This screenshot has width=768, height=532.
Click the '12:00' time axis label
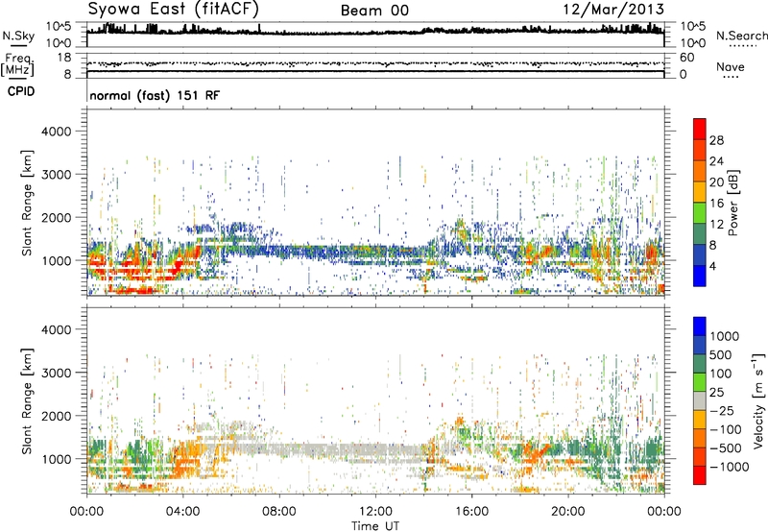click(375, 511)
